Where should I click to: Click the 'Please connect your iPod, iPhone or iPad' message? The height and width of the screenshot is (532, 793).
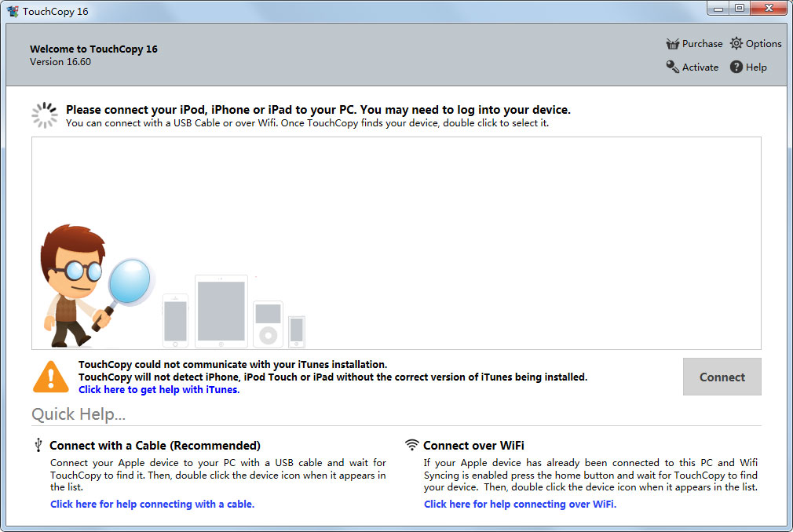(318, 110)
